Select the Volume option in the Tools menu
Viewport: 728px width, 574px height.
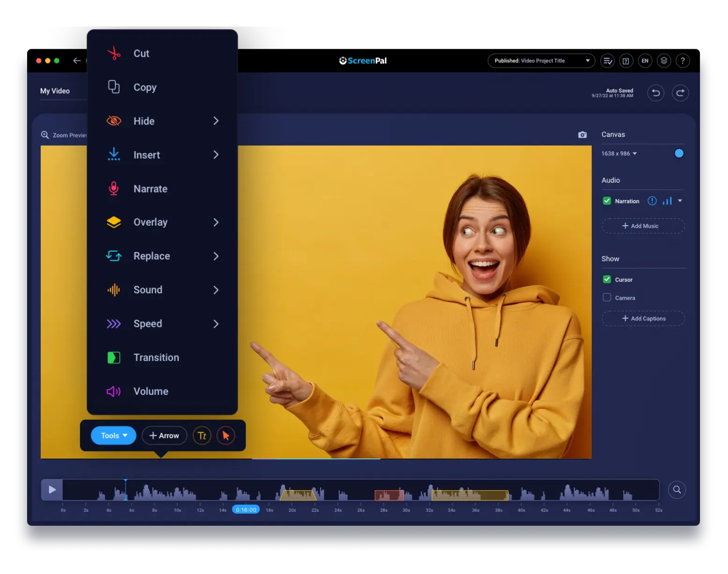tap(150, 391)
